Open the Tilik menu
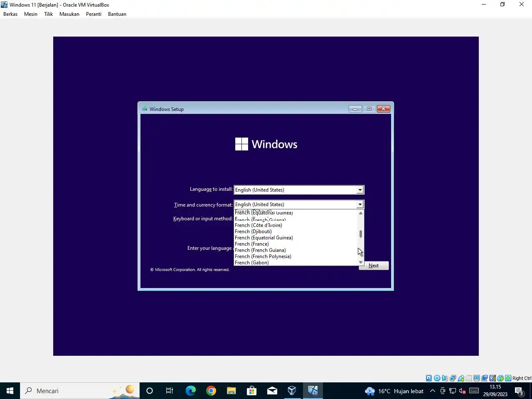Viewport: 532px width, 399px height. pos(49,14)
